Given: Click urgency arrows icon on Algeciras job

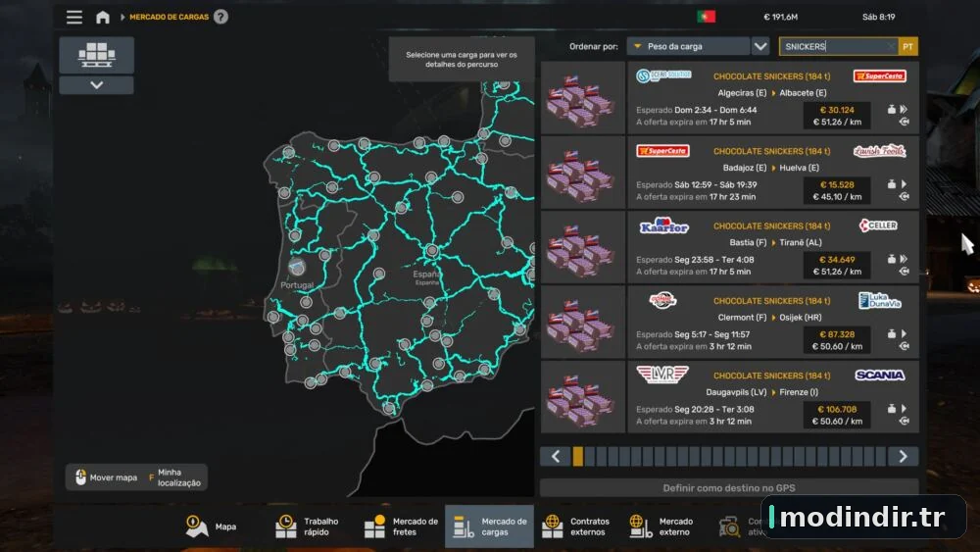Looking at the screenshot, I should 904,110.
